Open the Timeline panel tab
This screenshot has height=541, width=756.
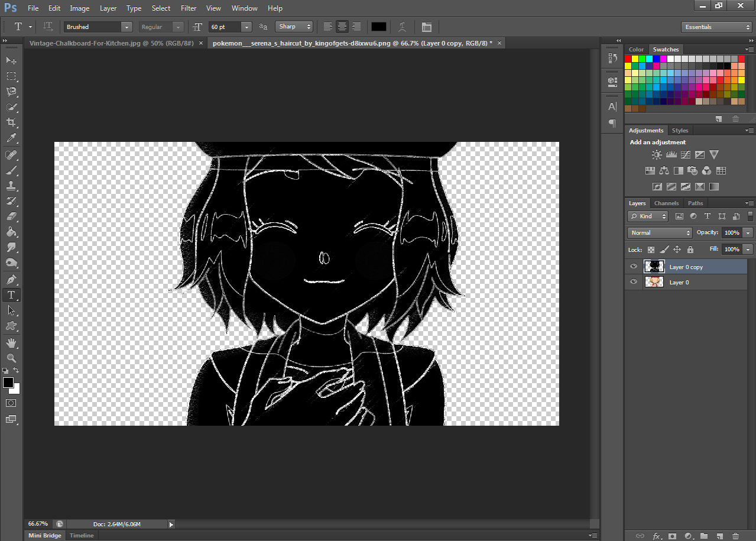tap(82, 535)
